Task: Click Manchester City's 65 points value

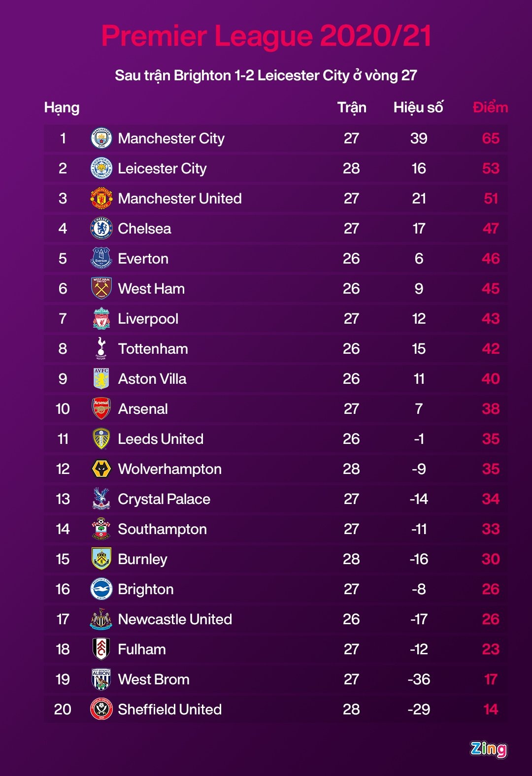Action: tap(491, 138)
